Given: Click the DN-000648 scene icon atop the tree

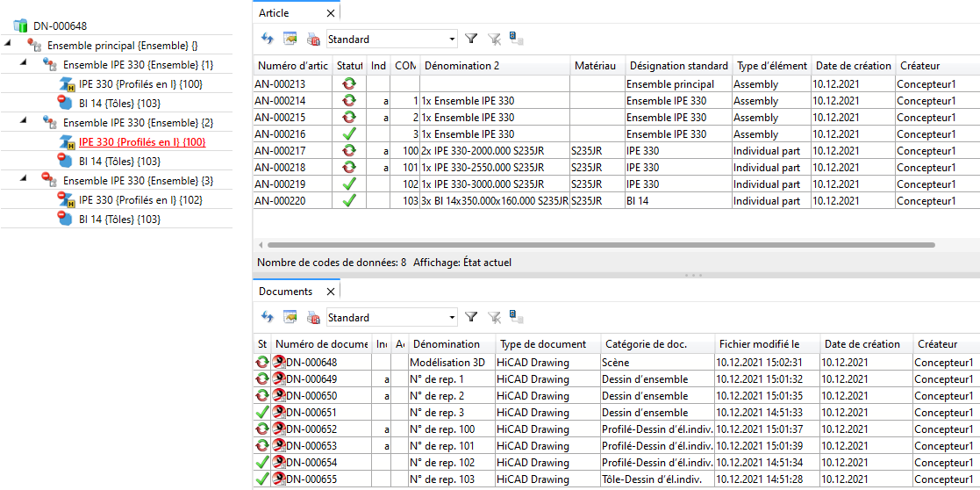Looking at the screenshot, I should [x=21, y=26].
